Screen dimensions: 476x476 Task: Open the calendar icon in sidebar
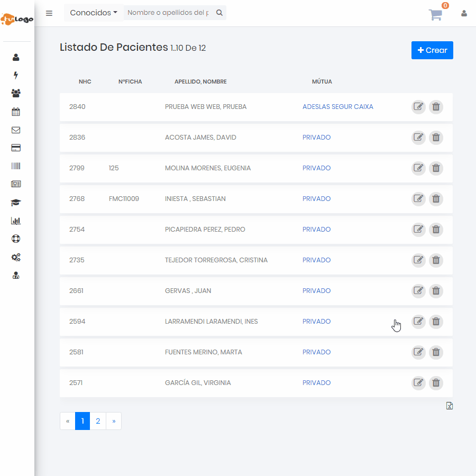tap(16, 112)
